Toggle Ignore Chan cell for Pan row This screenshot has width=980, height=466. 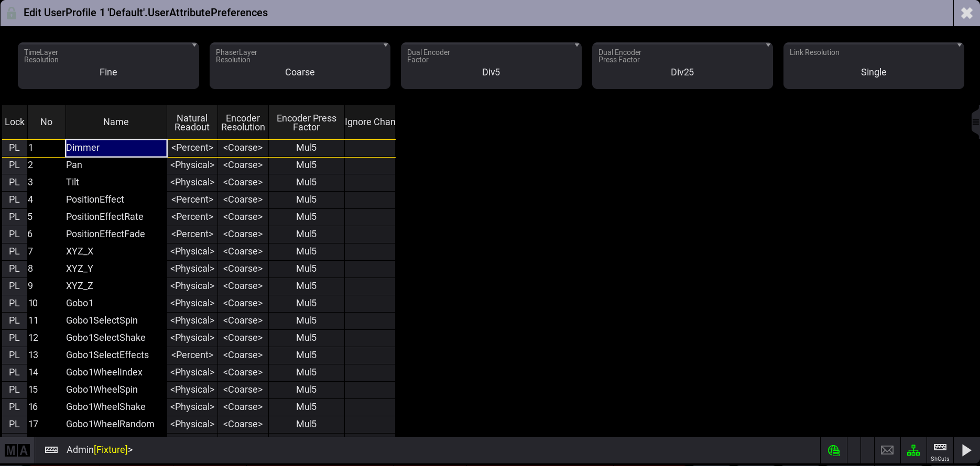click(370, 165)
